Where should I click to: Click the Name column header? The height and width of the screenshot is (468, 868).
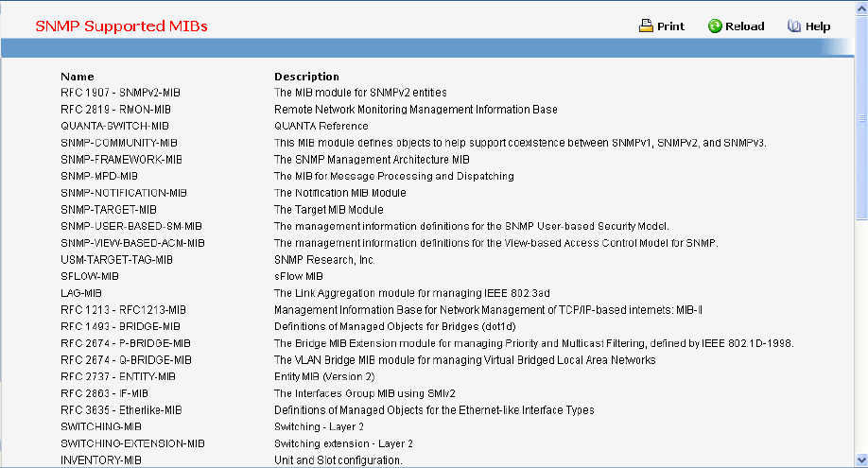pyautogui.click(x=78, y=77)
